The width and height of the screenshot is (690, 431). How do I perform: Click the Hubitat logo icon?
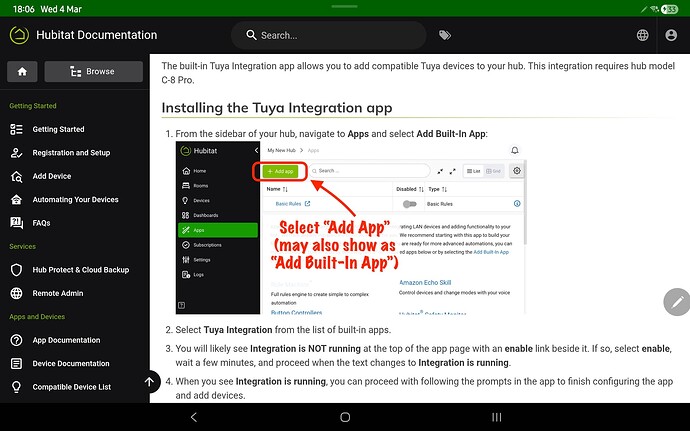click(19, 35)
